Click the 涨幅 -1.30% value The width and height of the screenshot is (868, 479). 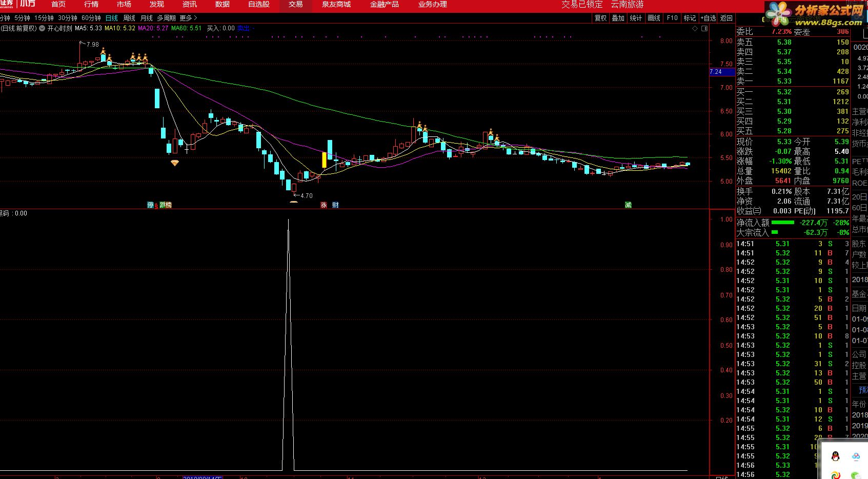(x=781, y=161)
